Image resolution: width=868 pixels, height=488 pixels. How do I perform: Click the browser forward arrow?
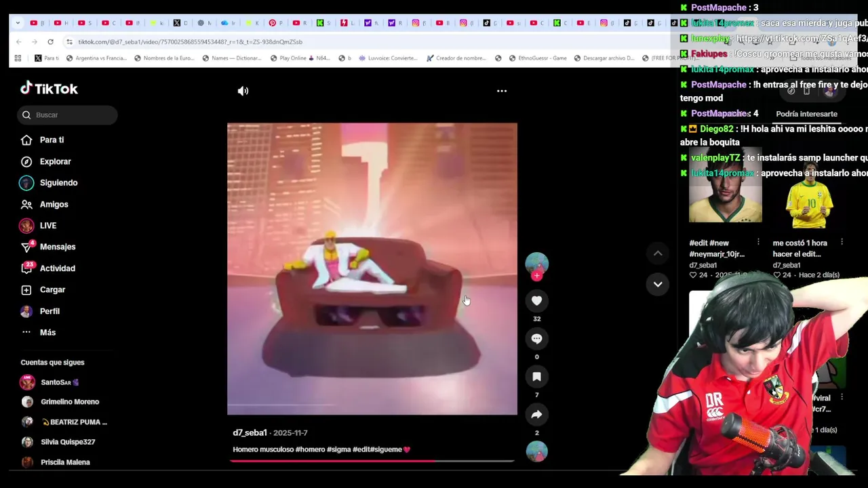coord(34,41)
